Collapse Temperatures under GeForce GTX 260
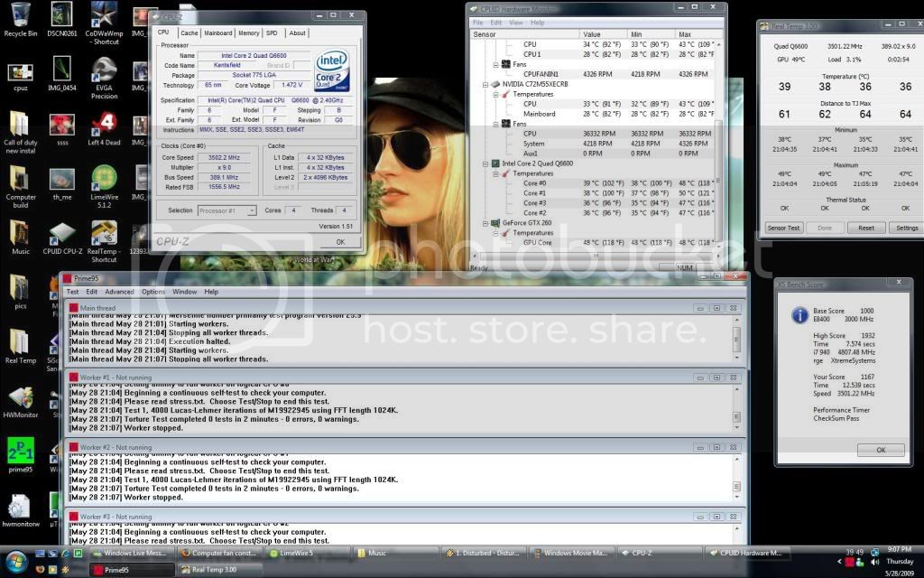Screen dimensions: 924x578 [495, 233]
